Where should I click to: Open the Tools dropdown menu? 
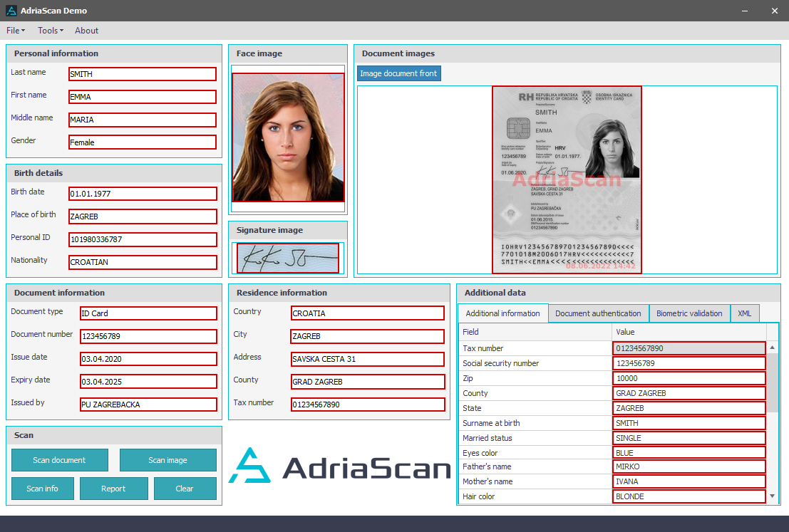51,31
